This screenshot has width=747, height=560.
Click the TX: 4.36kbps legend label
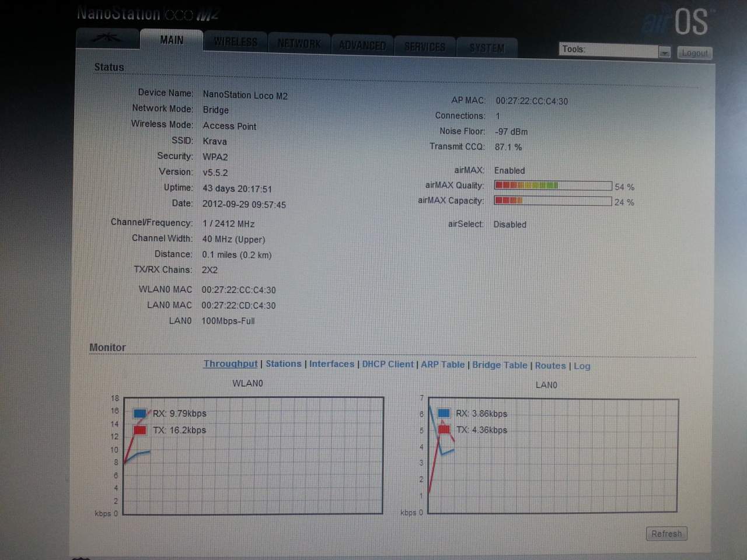pyautogui.click(x=481, y=430)
